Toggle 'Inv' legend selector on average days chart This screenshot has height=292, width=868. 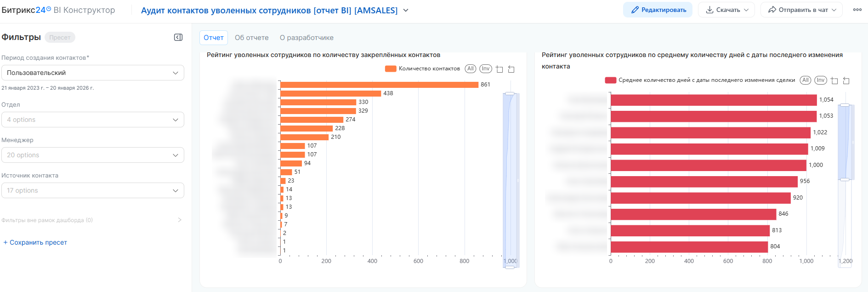click(820, 80)
